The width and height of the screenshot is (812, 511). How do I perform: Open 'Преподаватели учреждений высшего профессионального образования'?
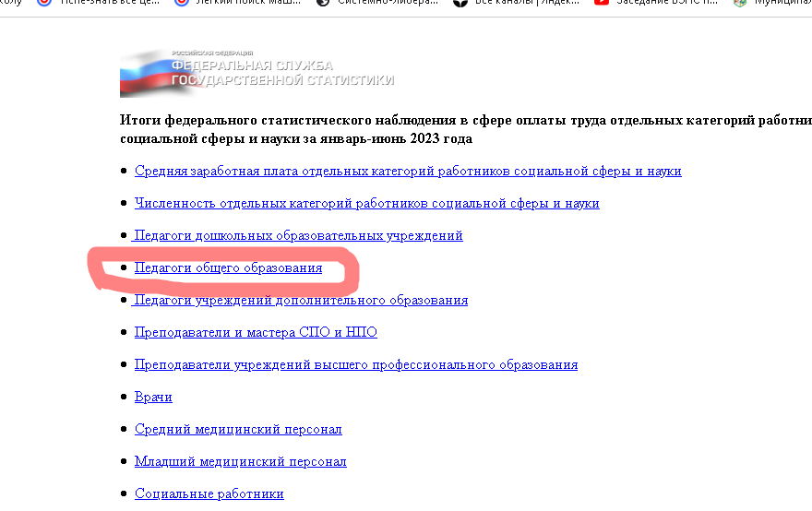356,364
